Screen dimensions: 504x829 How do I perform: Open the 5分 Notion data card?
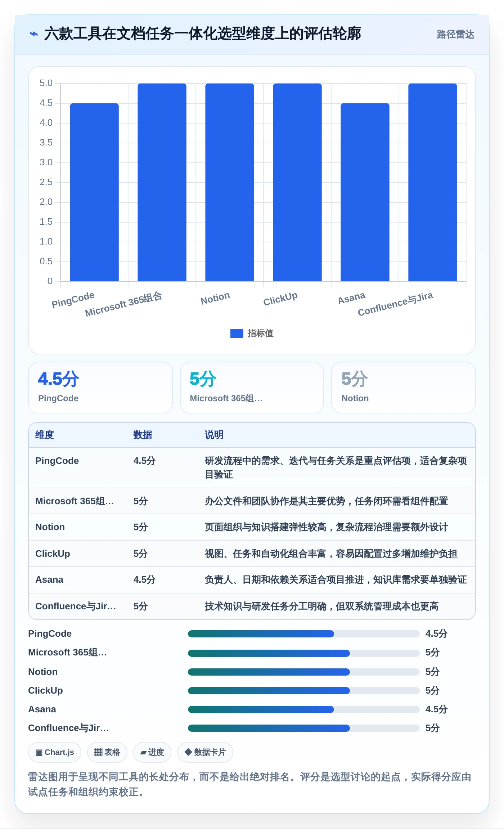(404, 387)
